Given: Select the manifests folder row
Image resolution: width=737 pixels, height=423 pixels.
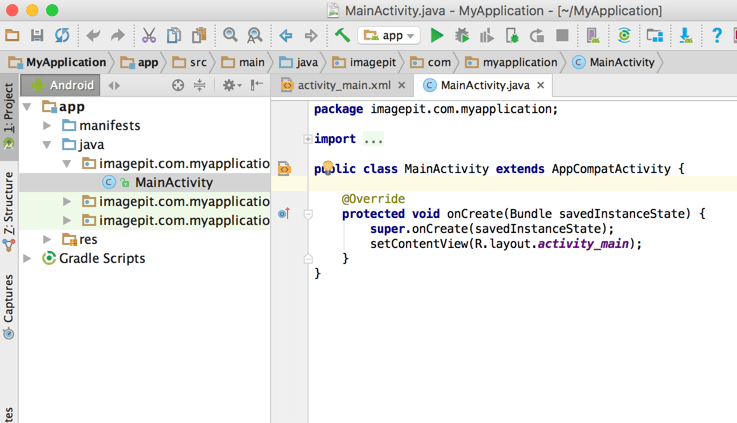Looking at the screenshot, I should 145,125.
